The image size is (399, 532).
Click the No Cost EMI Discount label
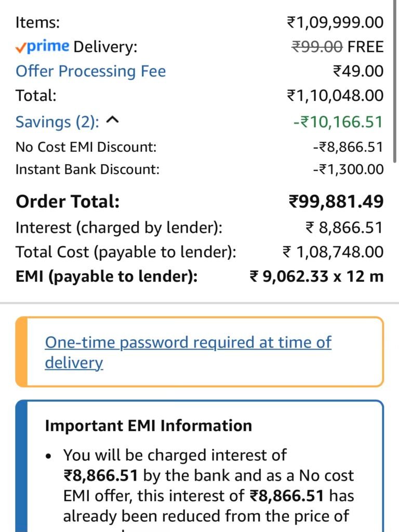(x=86, y=147)
